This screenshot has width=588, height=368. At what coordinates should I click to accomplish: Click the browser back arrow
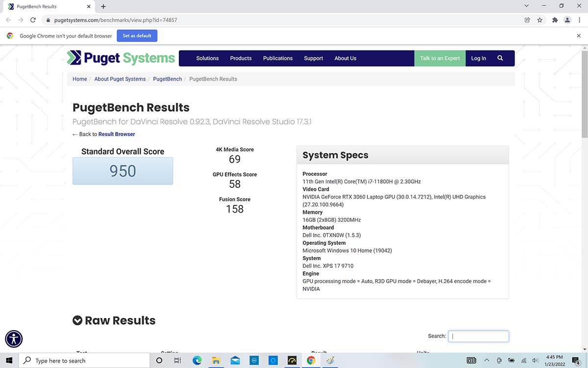8,20
